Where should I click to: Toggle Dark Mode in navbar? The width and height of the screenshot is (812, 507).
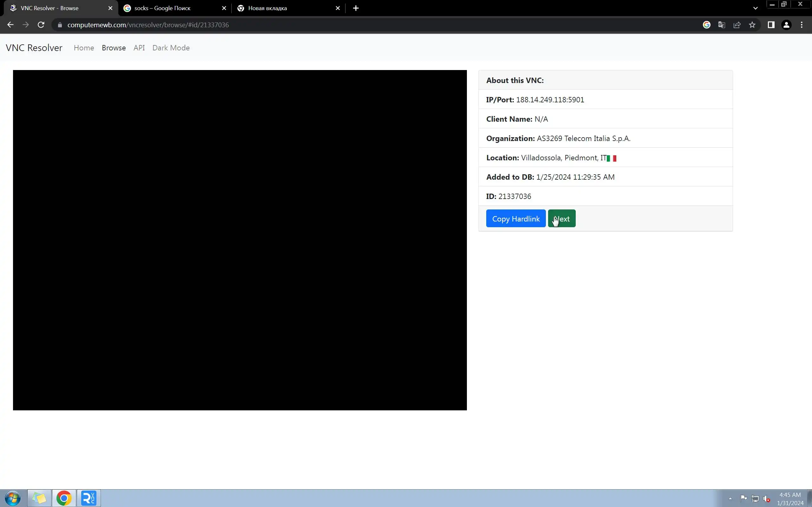tap(171, 48)
